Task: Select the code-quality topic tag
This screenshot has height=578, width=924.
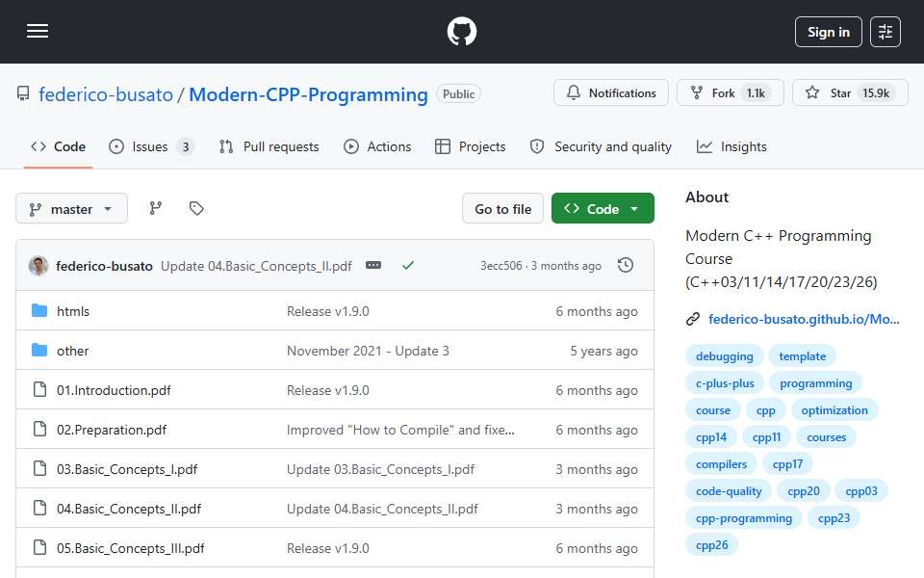Action: [x=729, y=491]
